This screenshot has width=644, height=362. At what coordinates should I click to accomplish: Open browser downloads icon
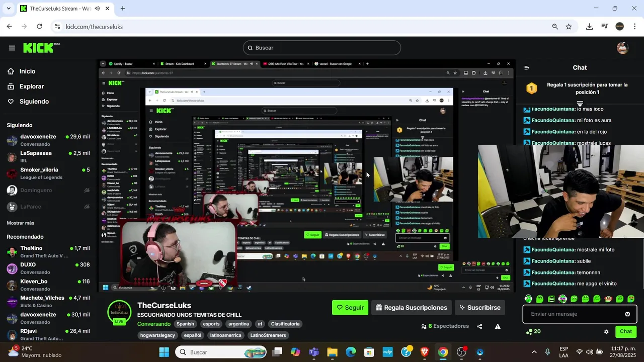click(x=589, y=27)
